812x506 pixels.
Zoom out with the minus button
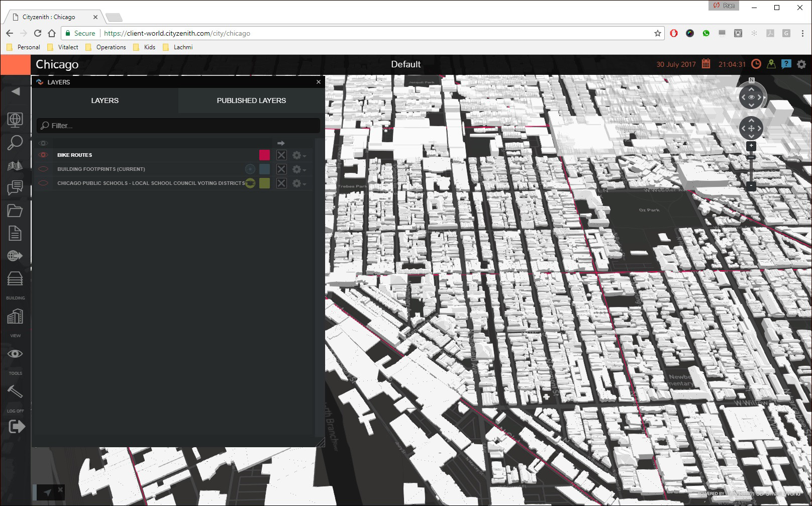[751, 186]
